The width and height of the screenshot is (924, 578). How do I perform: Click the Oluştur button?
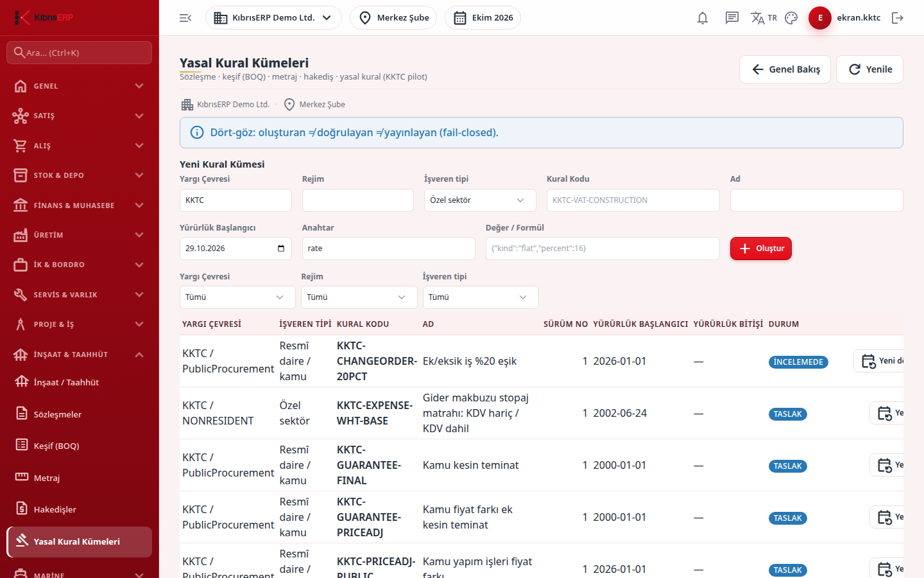761,249
